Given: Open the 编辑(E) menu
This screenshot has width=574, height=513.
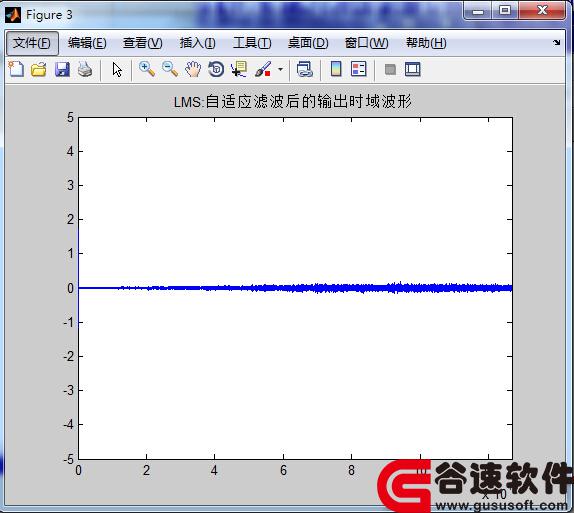Looking at the screenshot, I should point(87,43).
